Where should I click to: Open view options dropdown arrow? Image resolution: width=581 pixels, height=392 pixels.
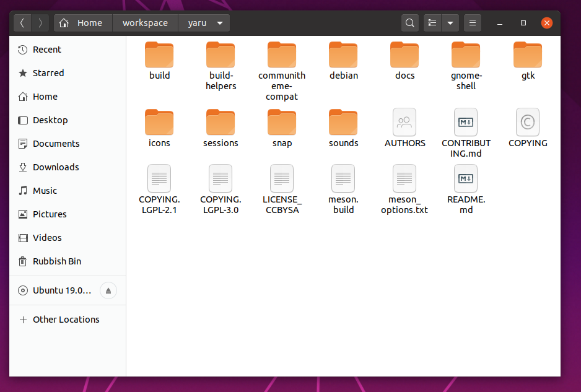click(450, 23)
